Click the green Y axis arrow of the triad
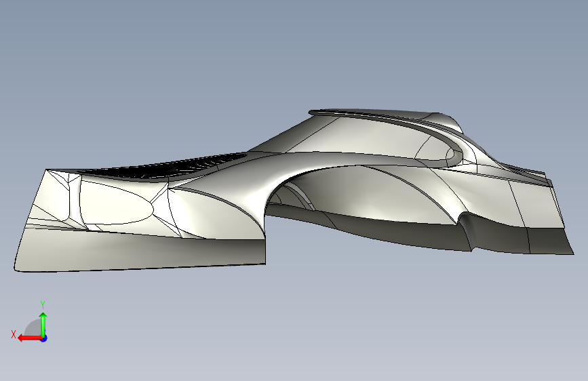The width and height of the screenshot is (588, 381). point(43,324)
